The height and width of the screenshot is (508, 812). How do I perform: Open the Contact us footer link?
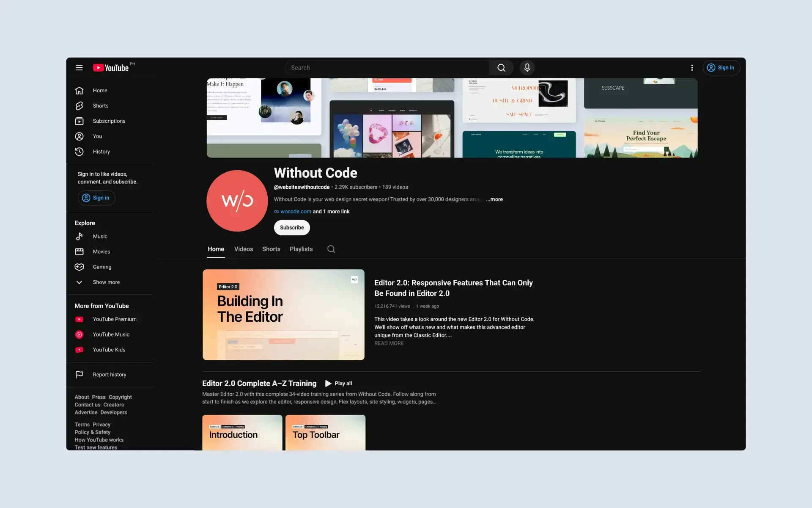click(88, 405)
